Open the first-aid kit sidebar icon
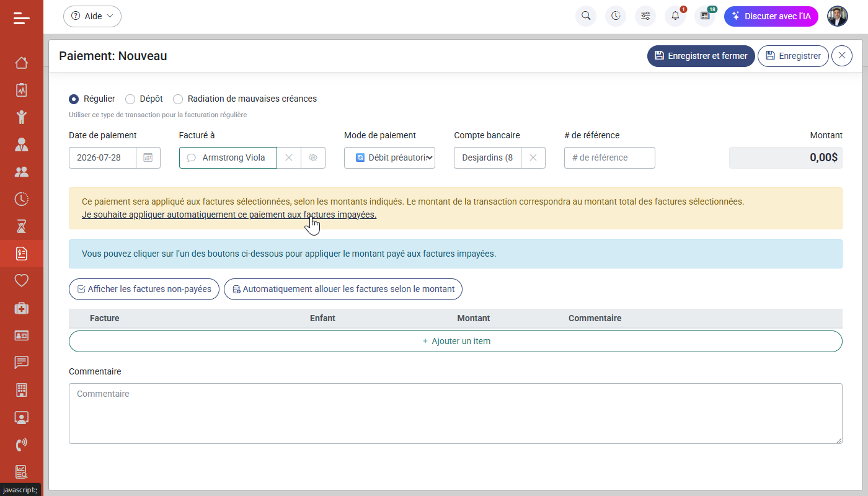 point(22,308)
